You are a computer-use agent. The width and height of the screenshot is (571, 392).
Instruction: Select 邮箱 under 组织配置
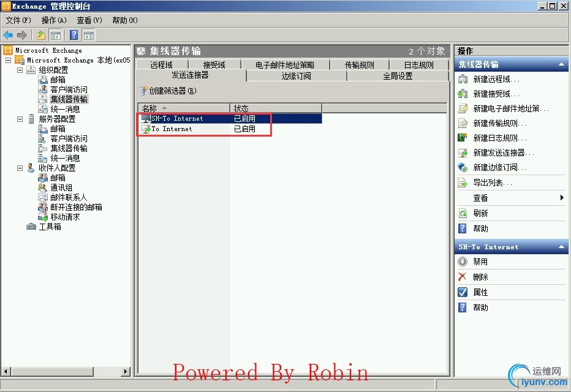tap(58, 80)
